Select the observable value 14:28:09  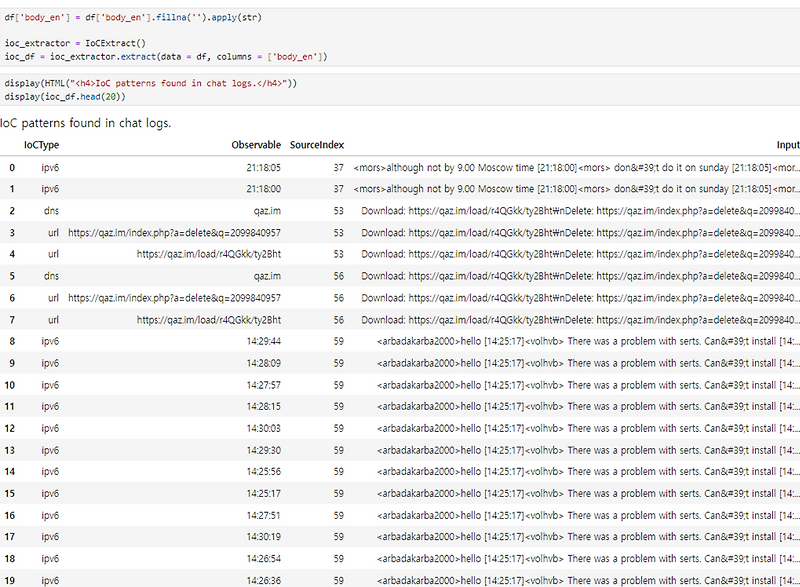[263, 363]
